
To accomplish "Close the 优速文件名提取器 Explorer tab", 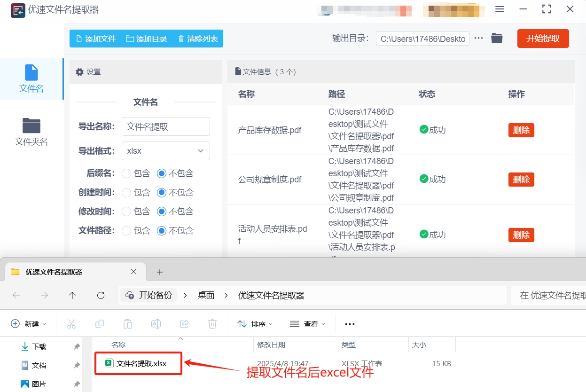I will tap(133, 272).
